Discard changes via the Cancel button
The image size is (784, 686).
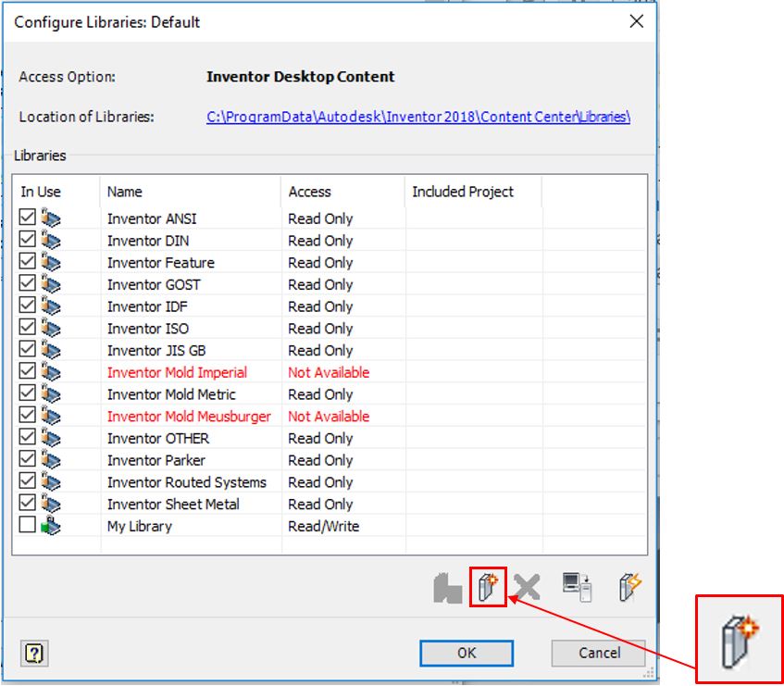click(598, 653)
